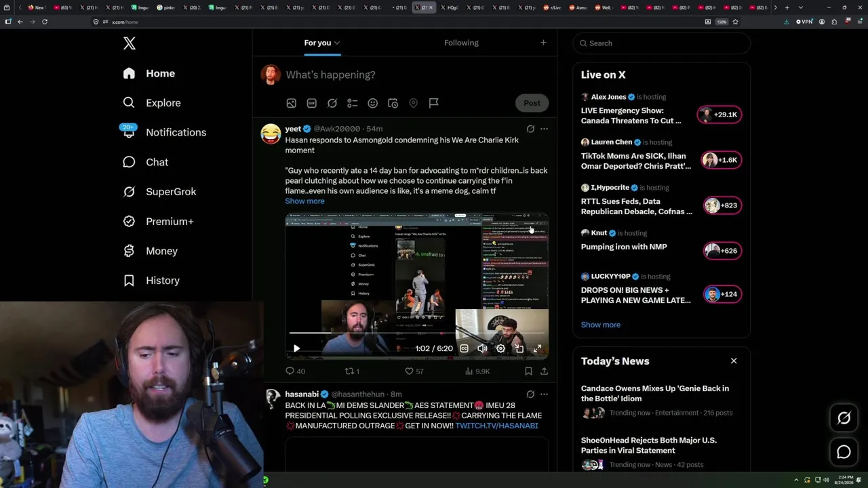
Task: Enter video picture-in-picture mode
Action: pos(519,348)
